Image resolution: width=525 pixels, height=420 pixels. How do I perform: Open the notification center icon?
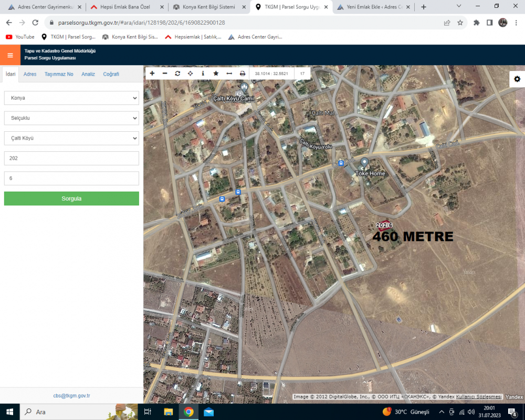(512, 412)
